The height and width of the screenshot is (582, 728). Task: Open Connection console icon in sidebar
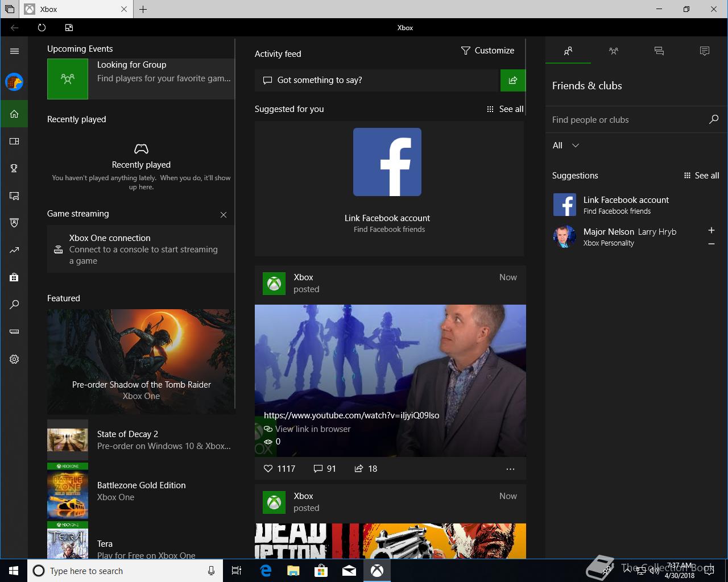[14, 332]
